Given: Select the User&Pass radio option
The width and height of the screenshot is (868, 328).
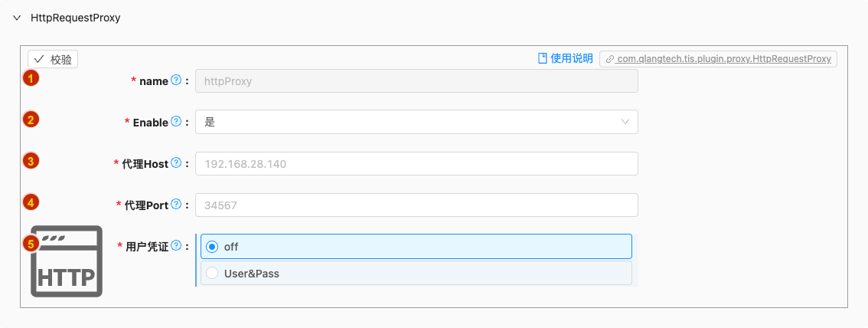Looking at the screenshot, I should (x=416, y=273).
